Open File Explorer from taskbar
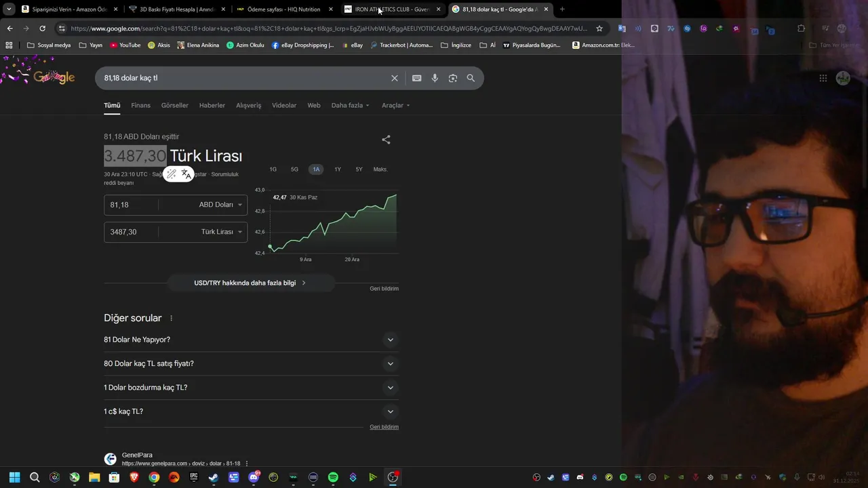This screenshot has height=488, width=868. click(94, 477)
